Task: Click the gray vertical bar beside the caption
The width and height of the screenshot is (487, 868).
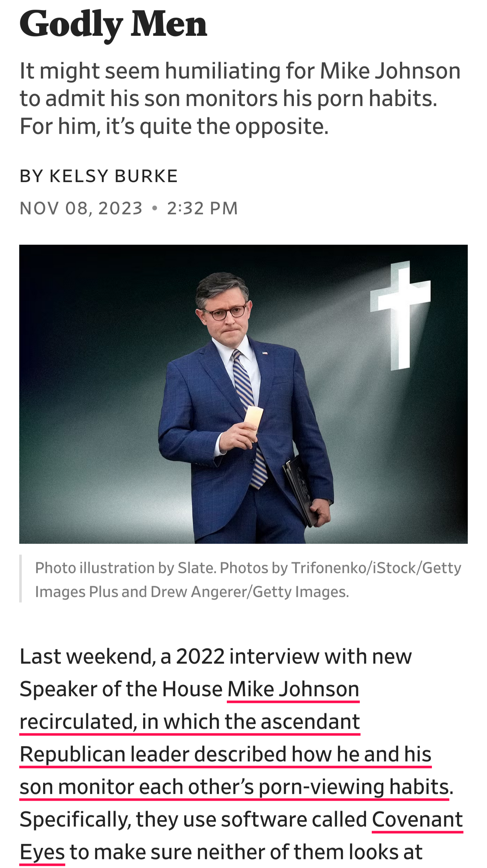Action: pos(21,578)
